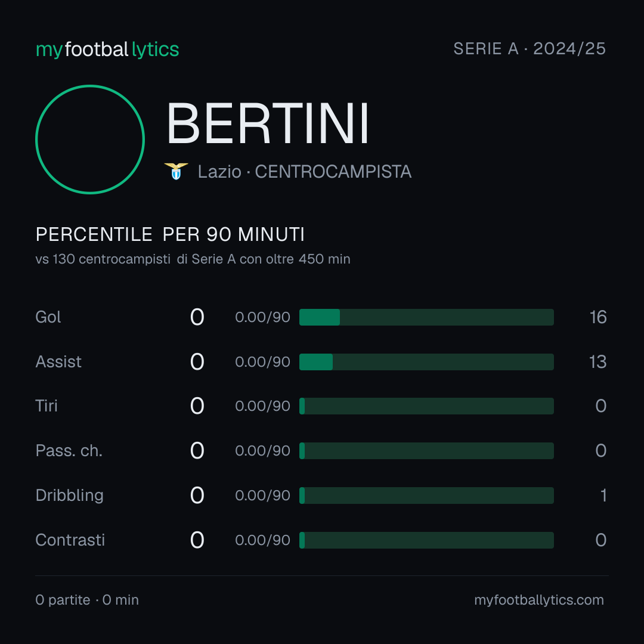Click the Contrasti stat label
Screen dimensions: 644x644
click(70, 540)
